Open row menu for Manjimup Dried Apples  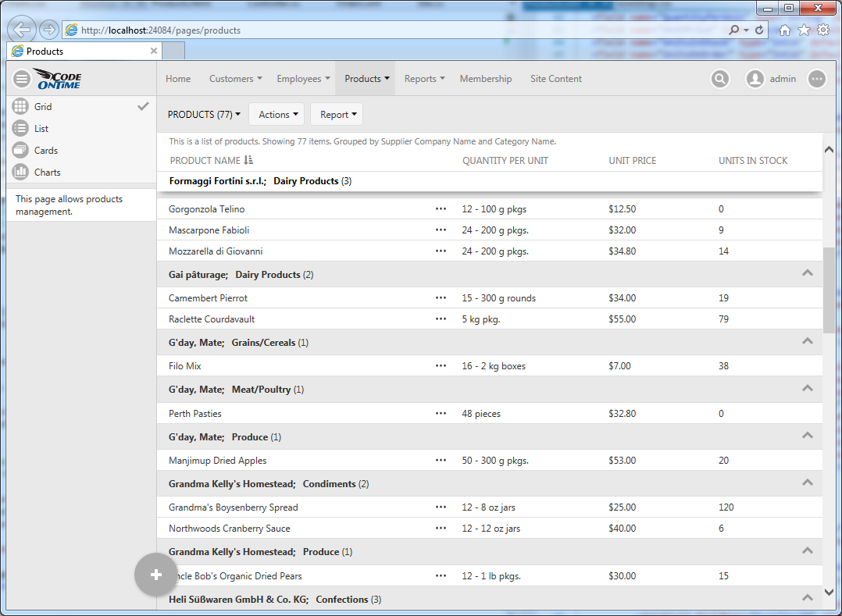(441, 461)
